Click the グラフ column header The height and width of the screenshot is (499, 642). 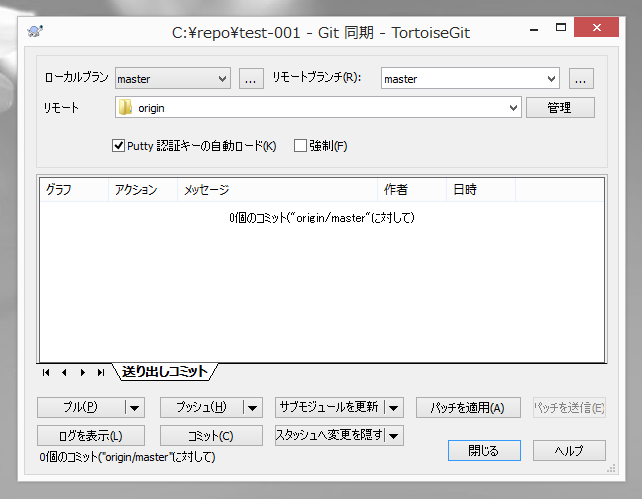(x=74, y=190)
